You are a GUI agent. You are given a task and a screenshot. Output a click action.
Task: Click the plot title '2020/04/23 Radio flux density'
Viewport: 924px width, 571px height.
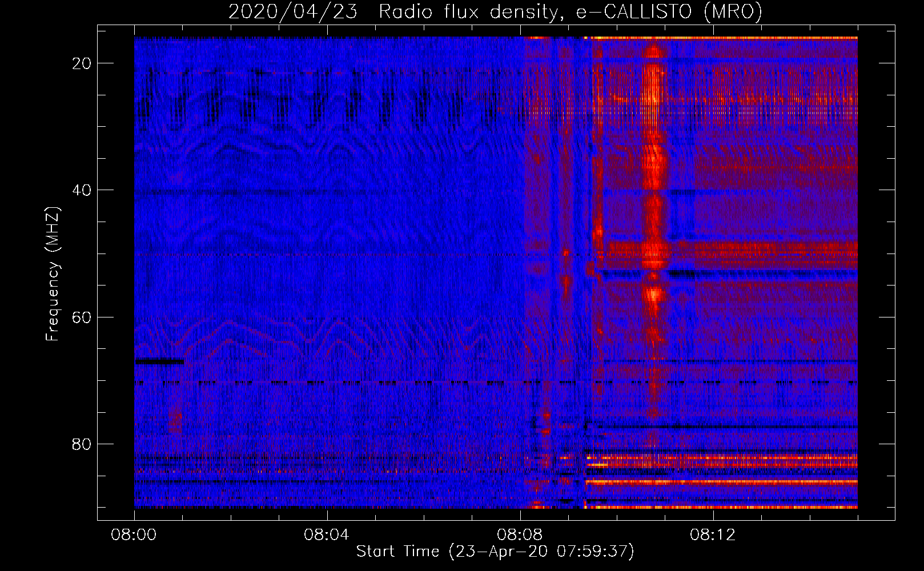tap(496, 12)
